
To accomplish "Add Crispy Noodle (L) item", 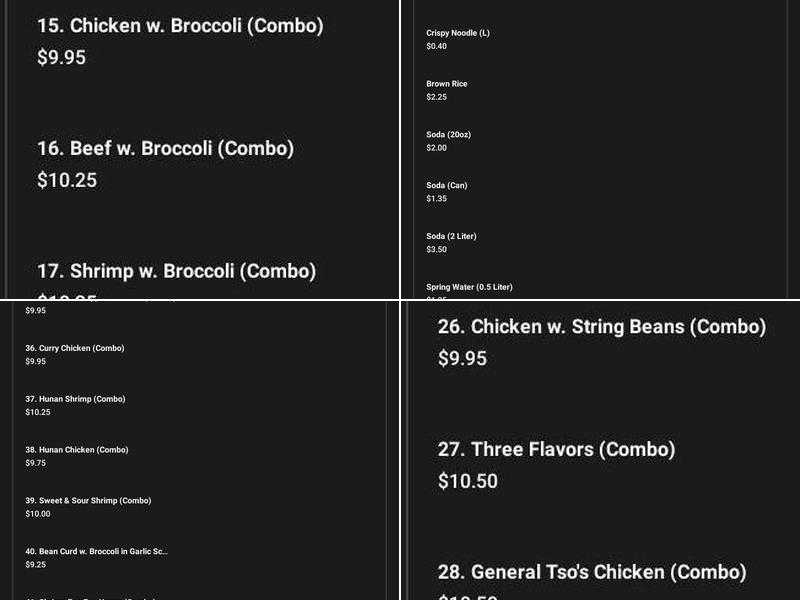I will [457, 33].
